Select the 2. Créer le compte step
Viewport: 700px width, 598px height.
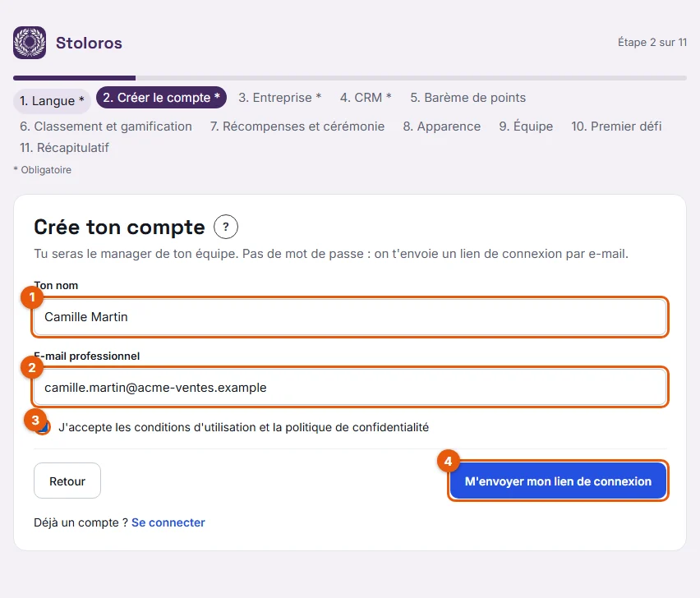coord(161,97)
